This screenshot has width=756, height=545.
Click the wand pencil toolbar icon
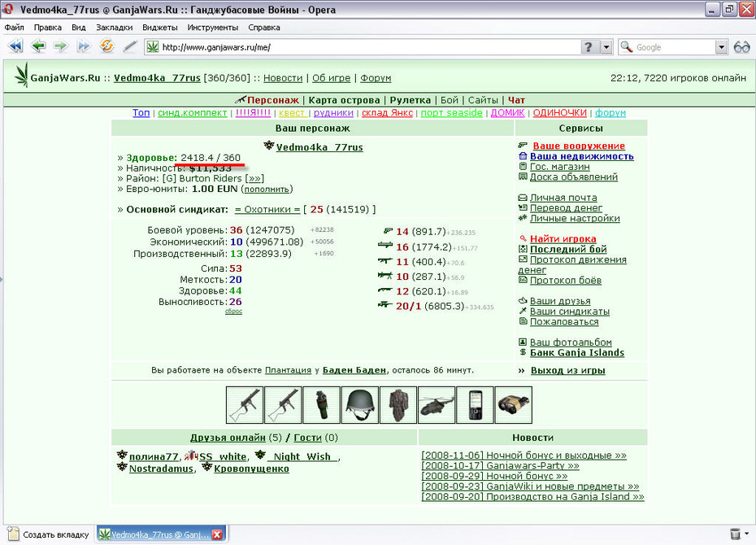click(130, 46)
